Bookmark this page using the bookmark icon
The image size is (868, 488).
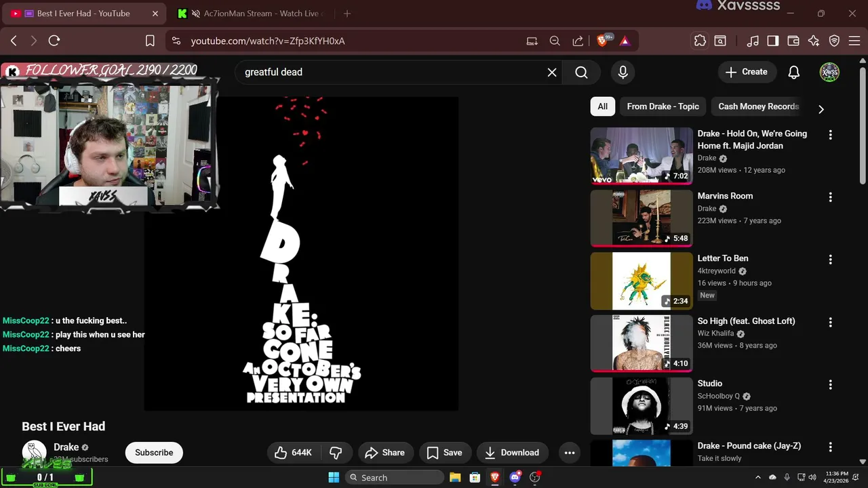(151, 41)
